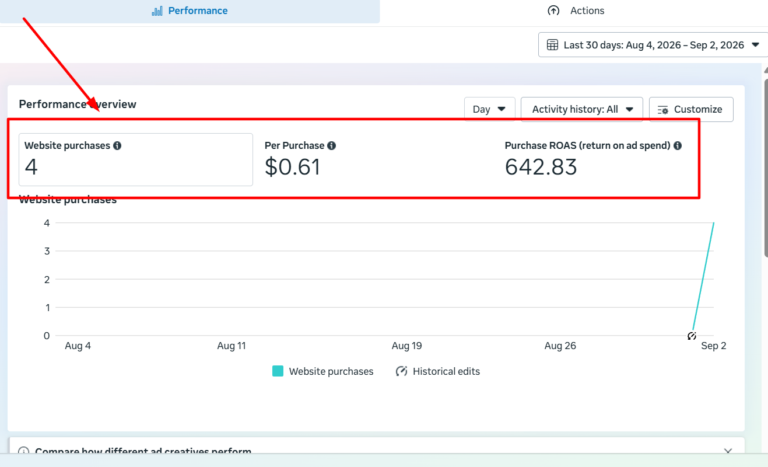768x467 pixels.
Task: Click info icon next to Per Purchase
Action: [332, 146]
